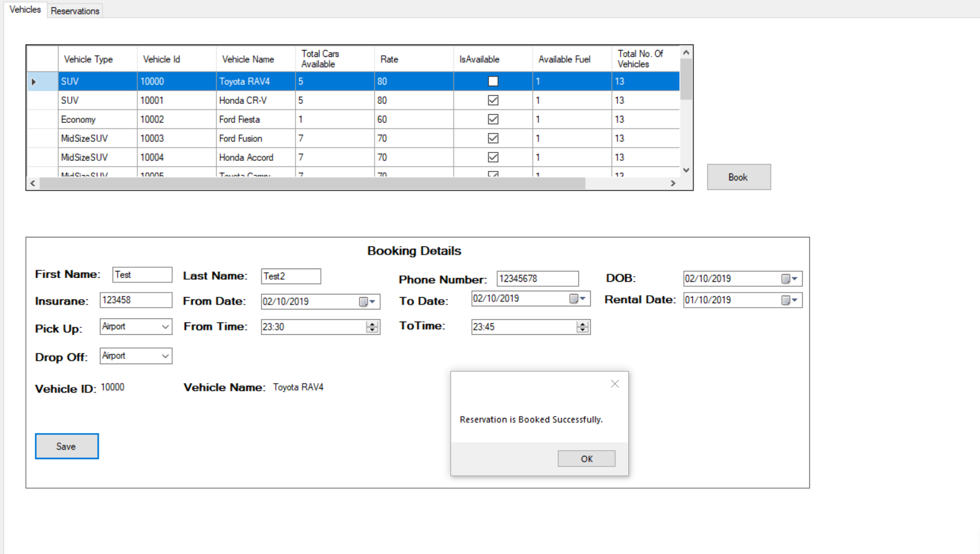The image size is (980, 554).
Task: Close the reservation success dialog
Action: (x=615, y=384)
